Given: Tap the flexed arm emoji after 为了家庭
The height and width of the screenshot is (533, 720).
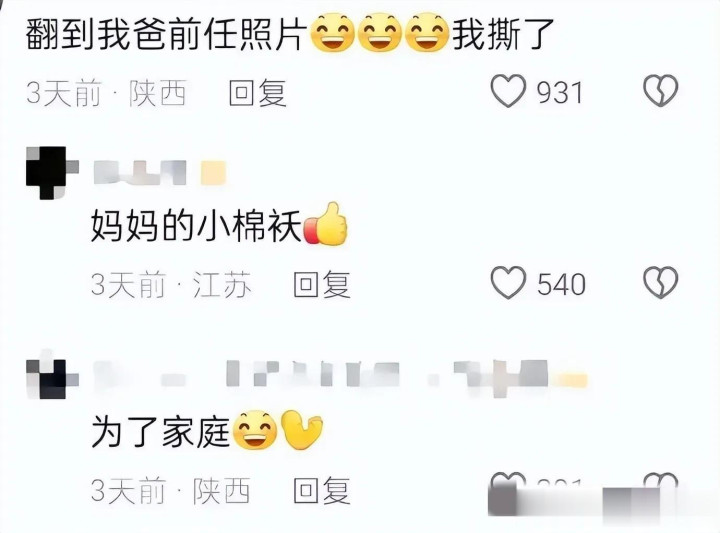Looking at the screenshot, I should pyautogui.click(x=302, y=430).
